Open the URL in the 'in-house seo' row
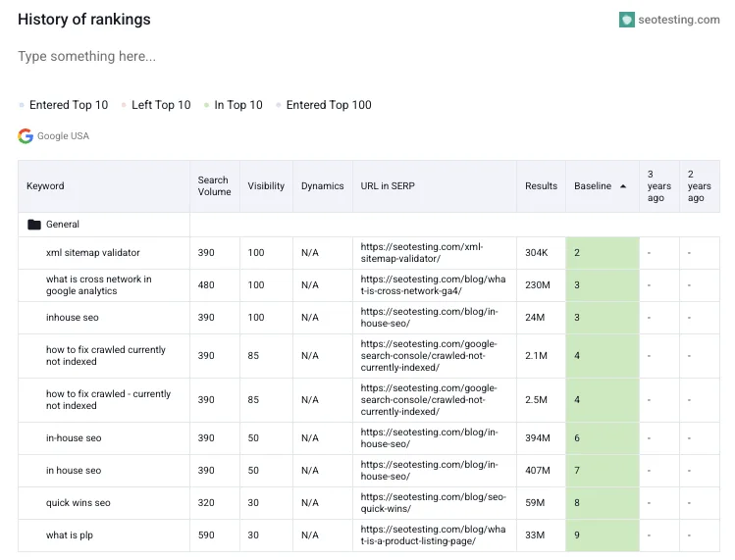 429,438
